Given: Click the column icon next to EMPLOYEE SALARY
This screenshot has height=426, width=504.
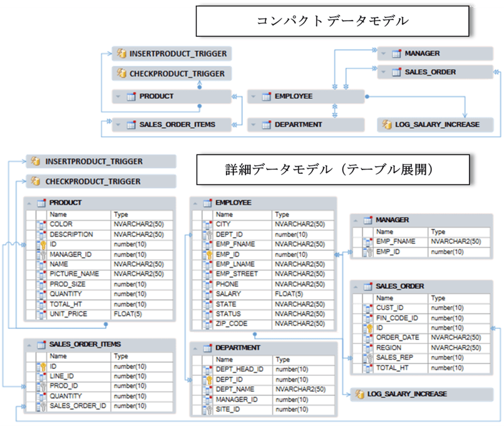Looking at the screenshot, I should (x=207, y=294).
